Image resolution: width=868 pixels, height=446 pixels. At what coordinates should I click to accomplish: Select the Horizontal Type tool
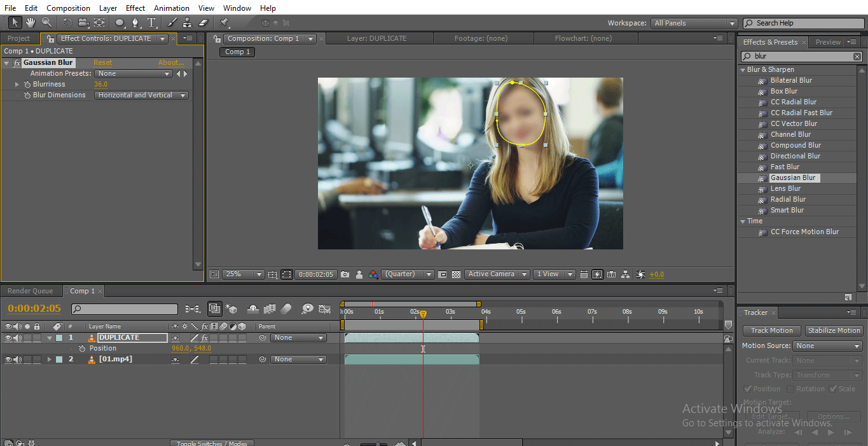[152, 23]
